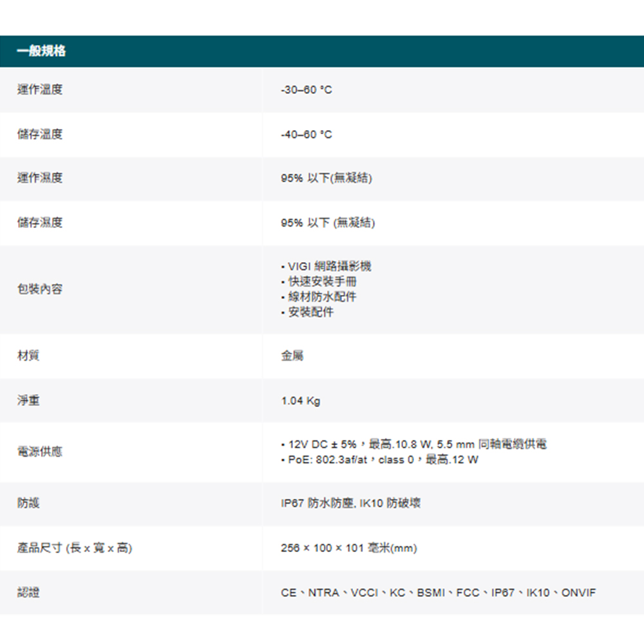
Task: Click the IP67 防水防塵 protection value
Action: click(351, 503)
